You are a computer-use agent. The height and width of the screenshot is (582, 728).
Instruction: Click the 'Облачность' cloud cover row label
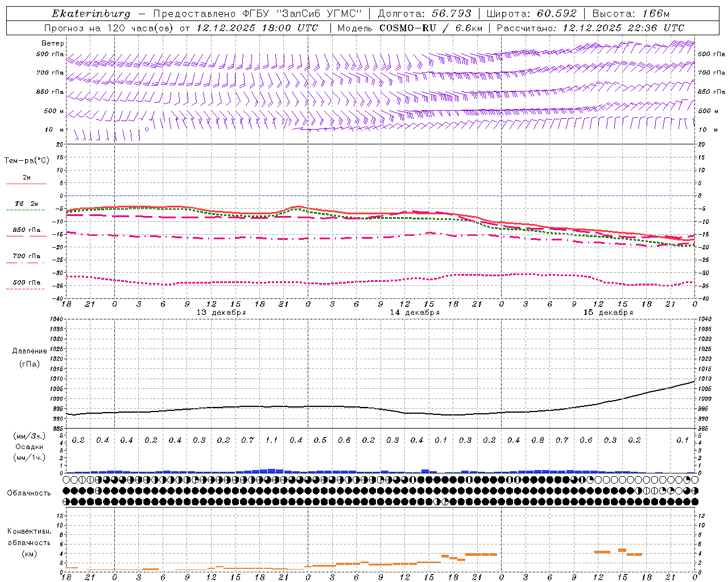click(x=29, y=493)
